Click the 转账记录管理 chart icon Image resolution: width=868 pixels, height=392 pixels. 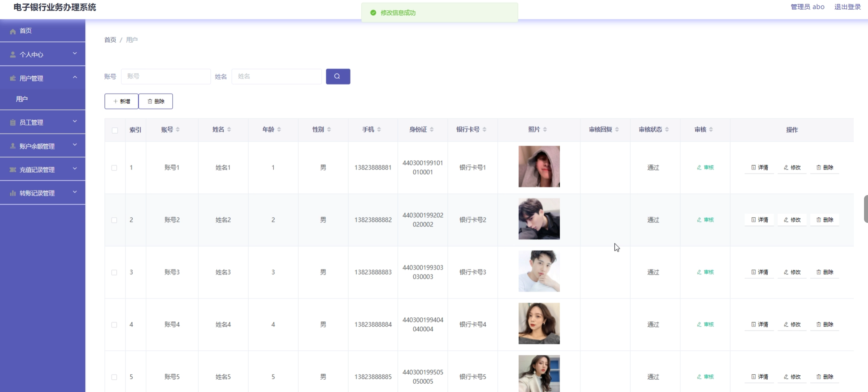click(x=12, y=193)
